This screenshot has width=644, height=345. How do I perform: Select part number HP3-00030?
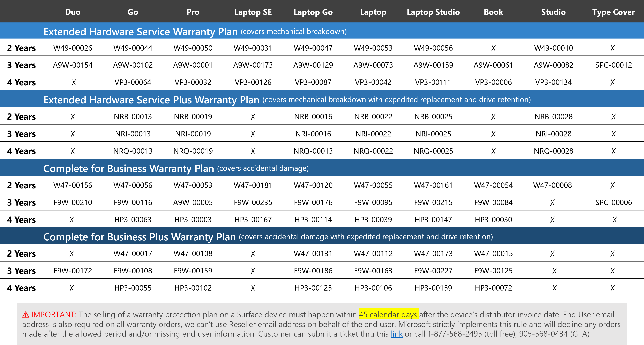[493, 220]
